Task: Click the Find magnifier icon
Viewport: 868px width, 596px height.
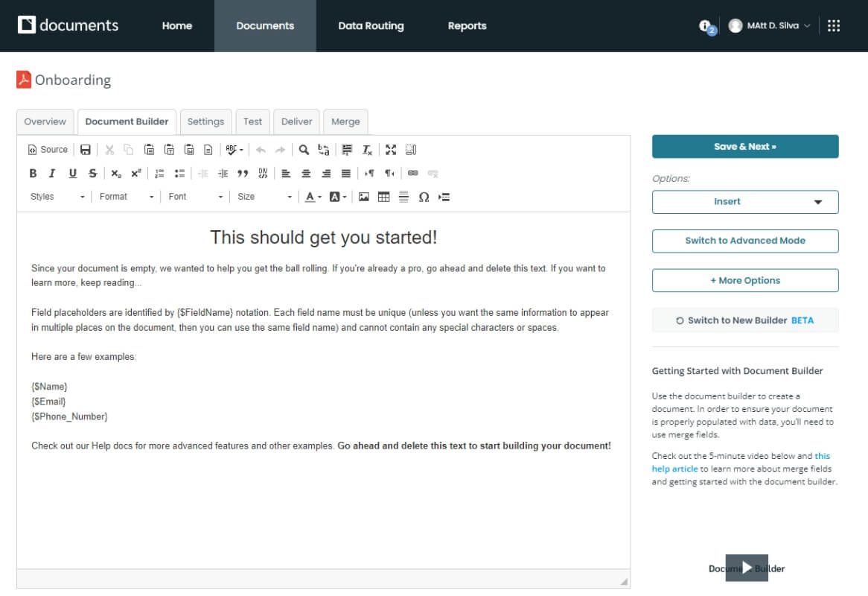Action: coord(304,149)
